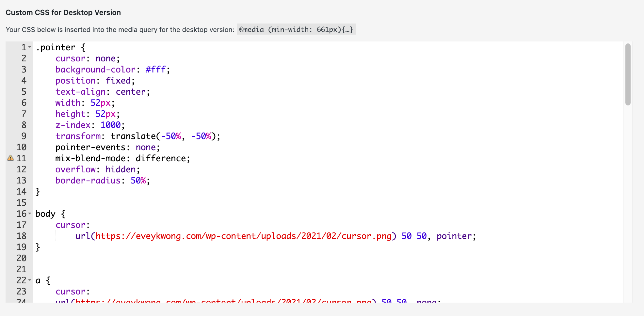Click line number 5 in the gutter
This screenshot has height=316, width=644.
(24, 92)
